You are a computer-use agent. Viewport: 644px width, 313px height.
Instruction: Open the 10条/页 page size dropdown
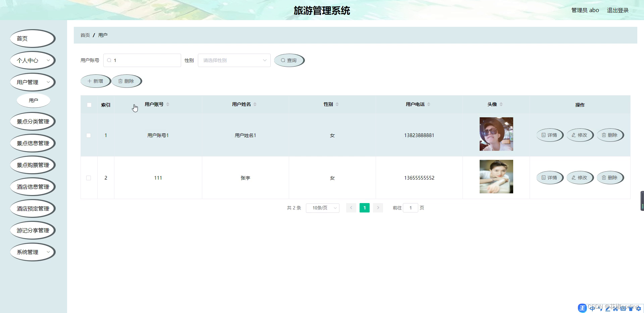(322, 208)
